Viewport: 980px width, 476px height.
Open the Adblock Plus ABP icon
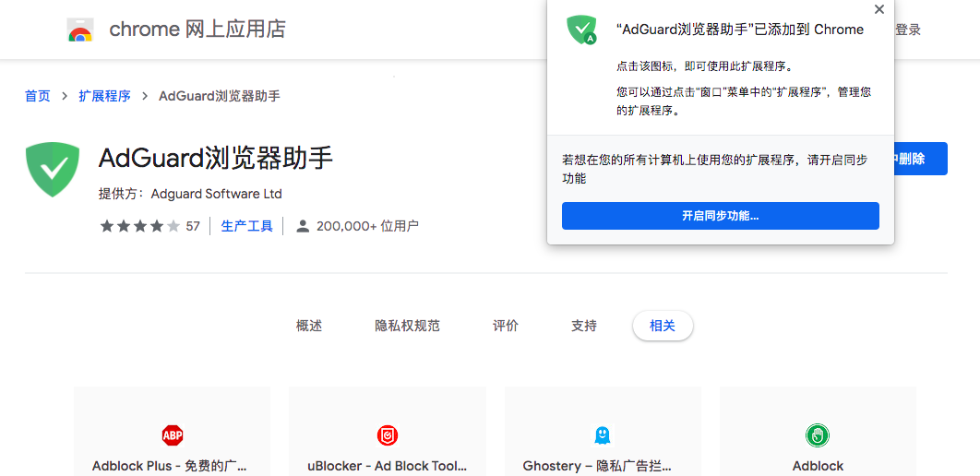click(173, 434)
